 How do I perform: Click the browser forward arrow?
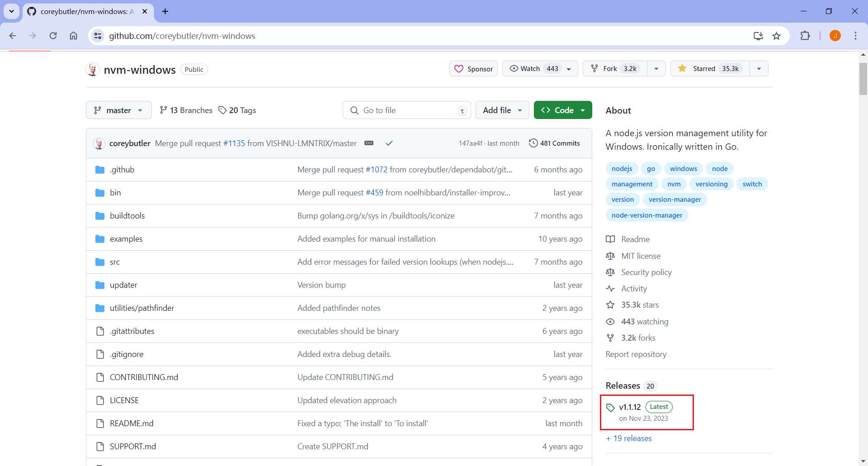tap(33, 36)
